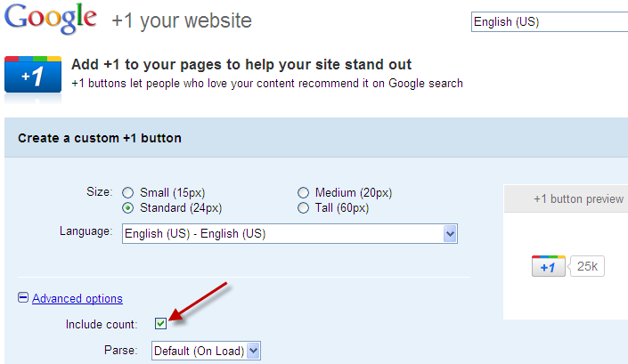The width and height of the screenshot is (628, 364).
Task: Click the Google logo
Action: (50, 19)
